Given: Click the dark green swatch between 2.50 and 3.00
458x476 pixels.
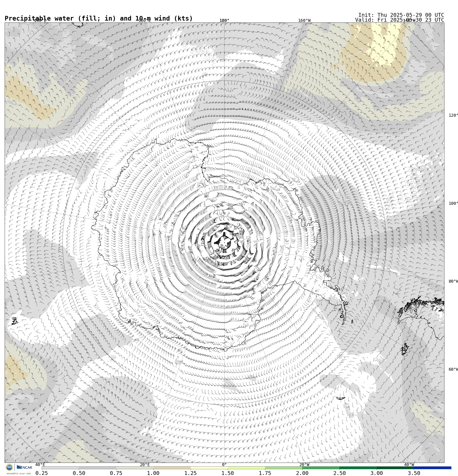Looking at the screenshot, I should pos(358,468).
